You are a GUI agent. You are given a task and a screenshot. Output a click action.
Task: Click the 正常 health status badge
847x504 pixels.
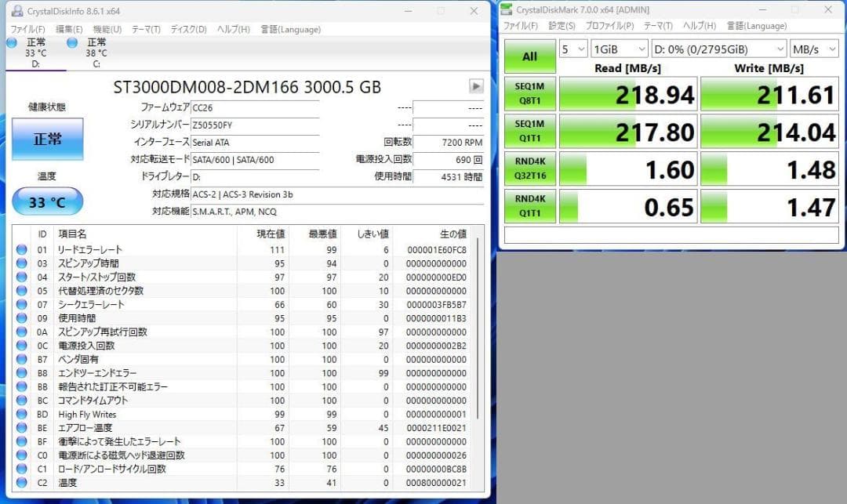[47, 139]
